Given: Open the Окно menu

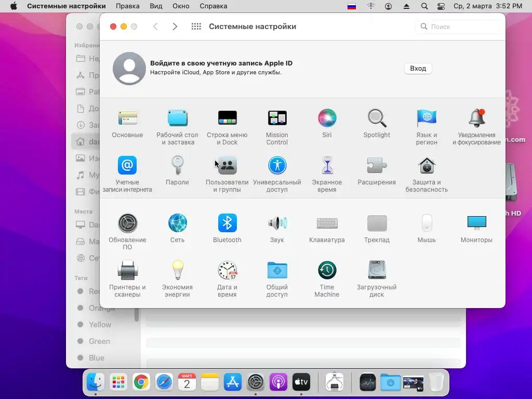Looking at the screenshot, I should tap(181, 6).
